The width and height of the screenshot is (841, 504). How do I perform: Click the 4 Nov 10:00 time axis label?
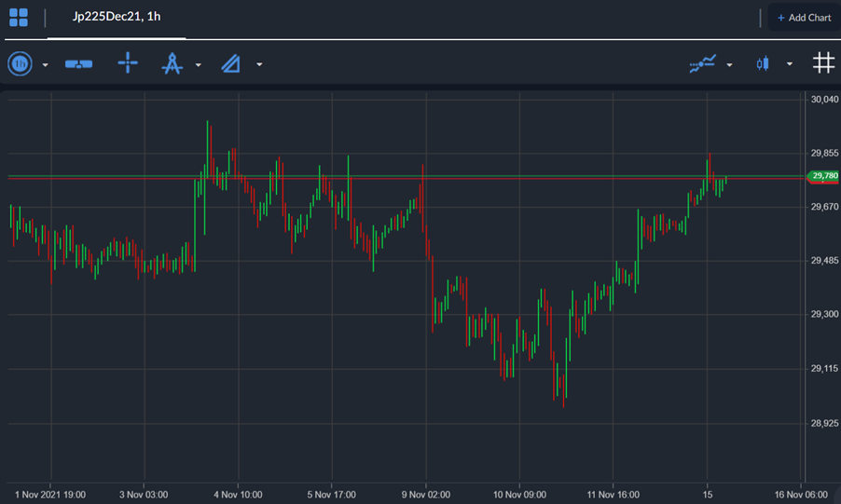pos(238,495)
